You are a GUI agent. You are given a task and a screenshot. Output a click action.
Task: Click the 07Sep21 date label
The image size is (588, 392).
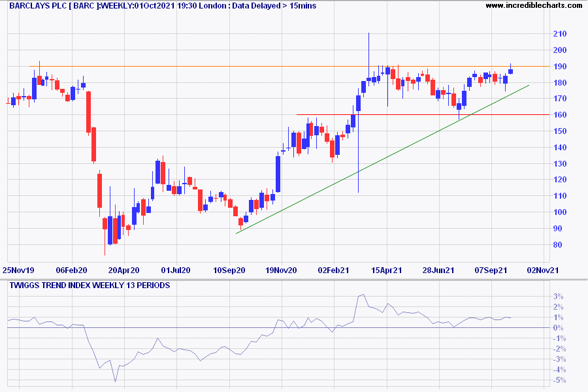tap(491, 270)
